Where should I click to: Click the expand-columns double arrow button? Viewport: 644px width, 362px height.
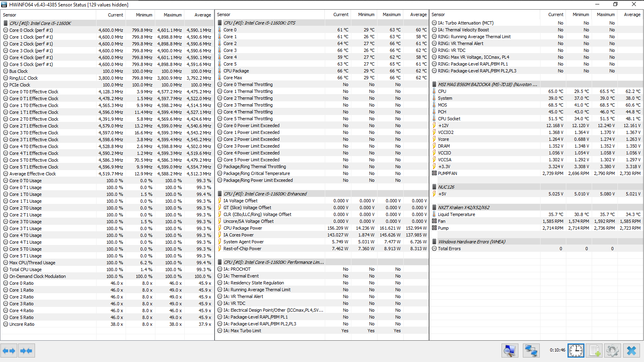pos(9,351)
